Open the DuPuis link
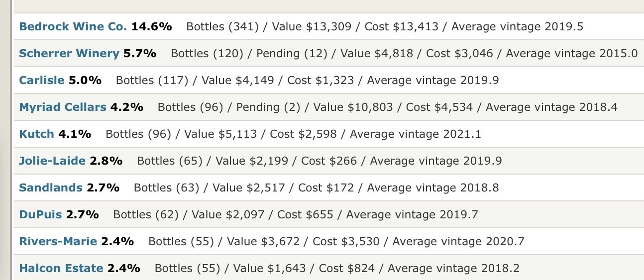This screenshot has height=280, width=644. click(x=40, y=215)
